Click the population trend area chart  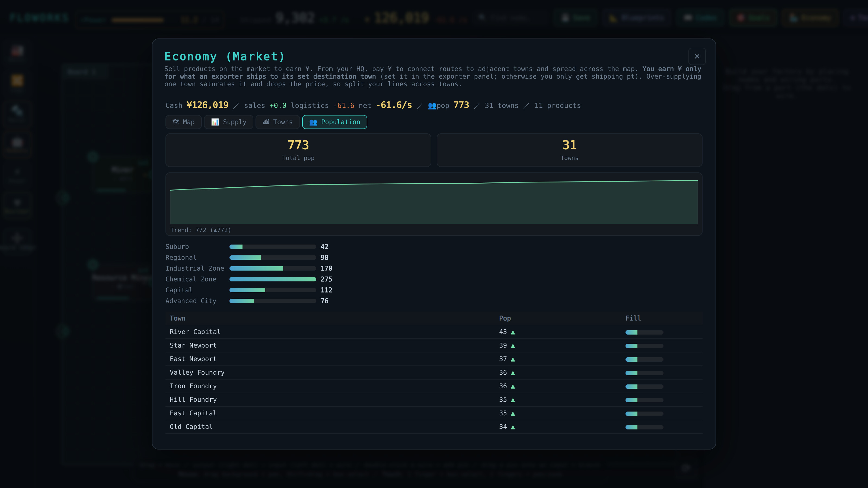tap(434, 201)
